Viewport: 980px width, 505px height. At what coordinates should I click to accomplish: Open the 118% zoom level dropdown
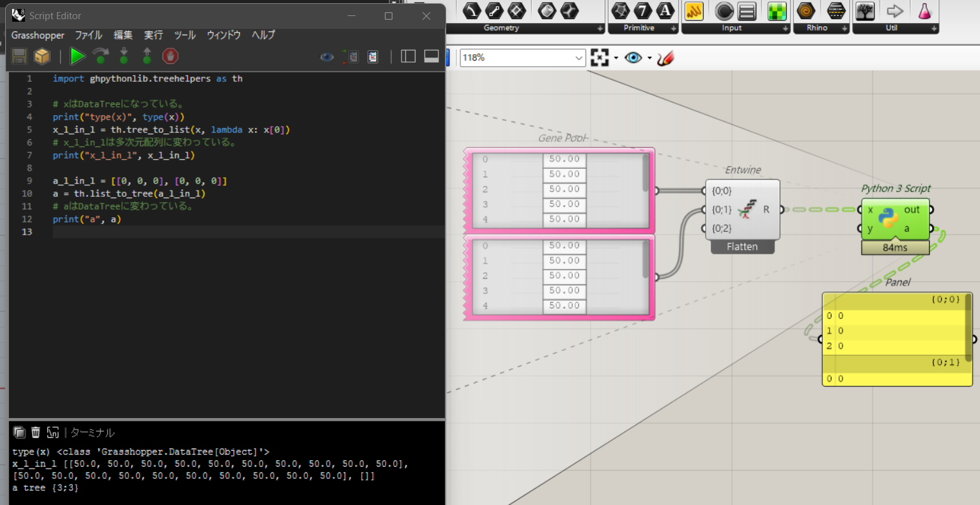pyautogui.click(x=579, y=58)
